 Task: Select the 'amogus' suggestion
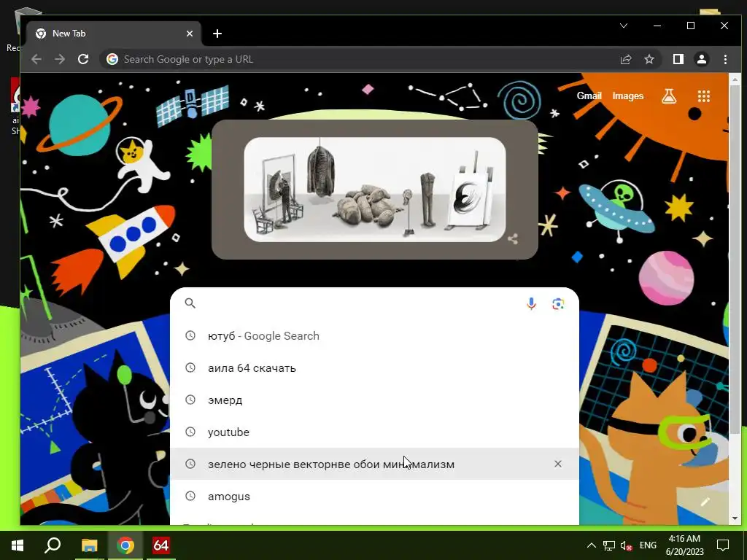(374, 496)
